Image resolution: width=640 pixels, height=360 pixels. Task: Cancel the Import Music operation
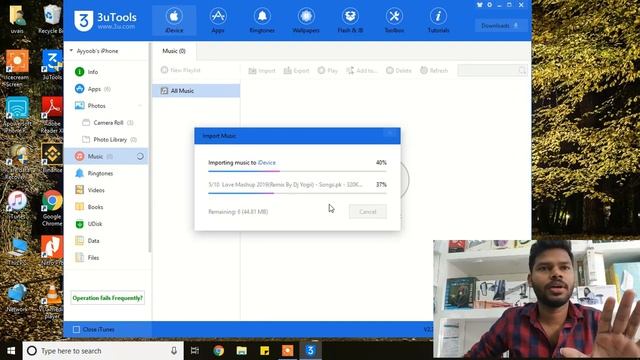point(368,211)
